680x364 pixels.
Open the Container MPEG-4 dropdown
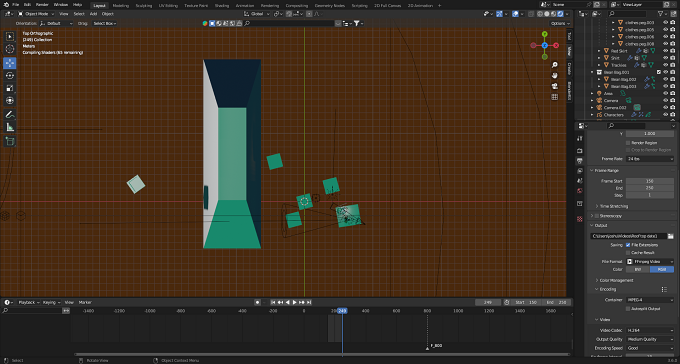point(650,300)
